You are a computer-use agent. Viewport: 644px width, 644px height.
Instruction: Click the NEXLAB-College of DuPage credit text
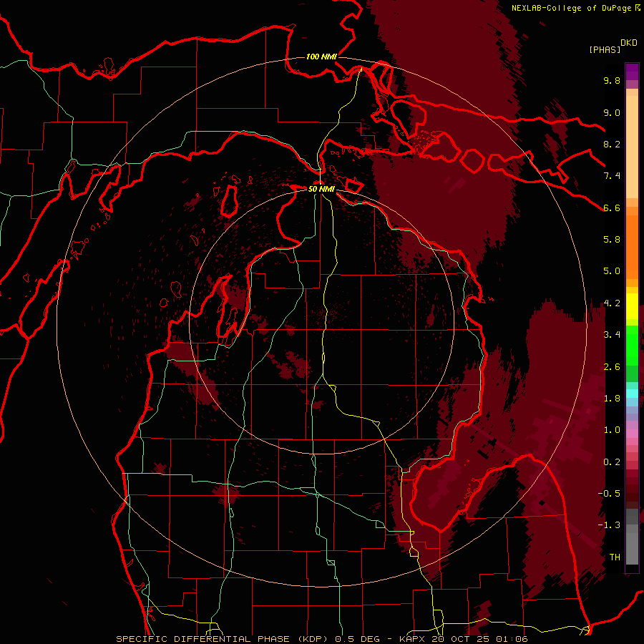pos(571,8)
